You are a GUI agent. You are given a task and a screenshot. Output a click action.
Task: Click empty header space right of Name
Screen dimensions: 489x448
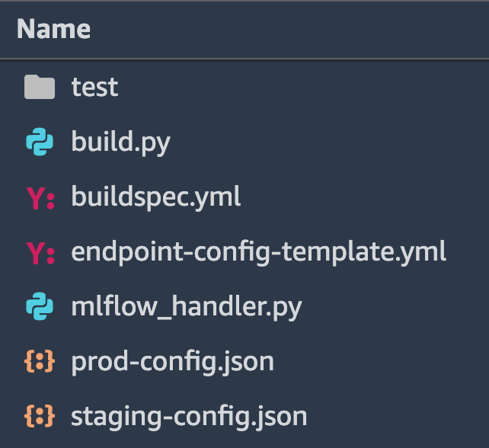tap(305, 29)
